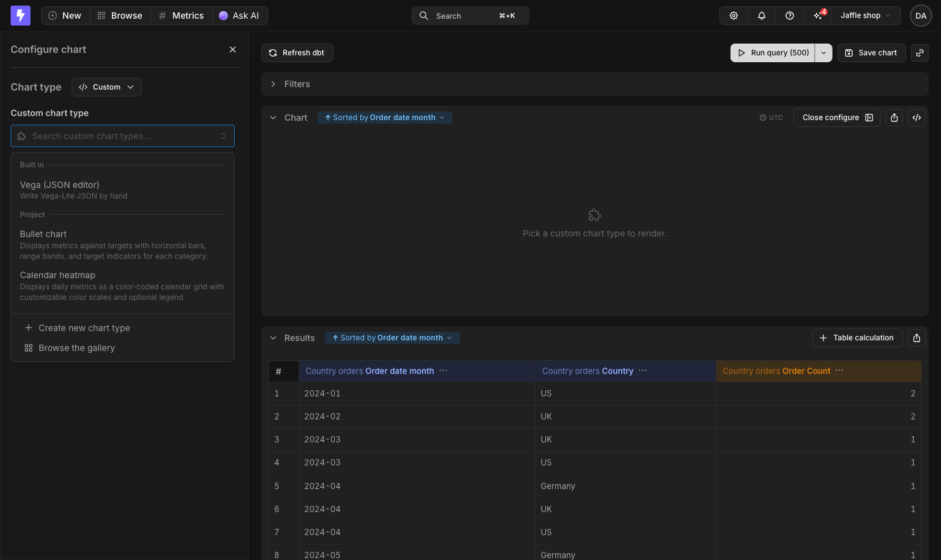Focus the Search custom chart types field

pyautogui.click(x=123, y=136)
